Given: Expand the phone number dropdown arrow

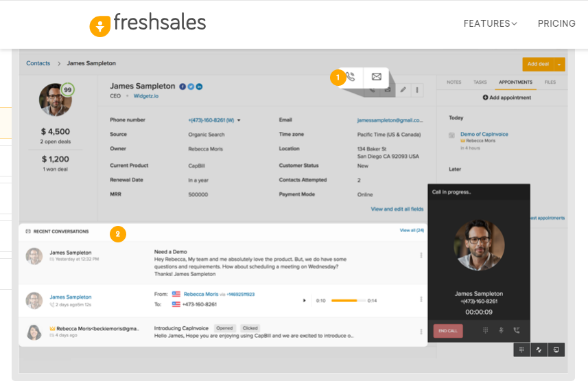Looking at the screenshot, I should click(239, 120).
